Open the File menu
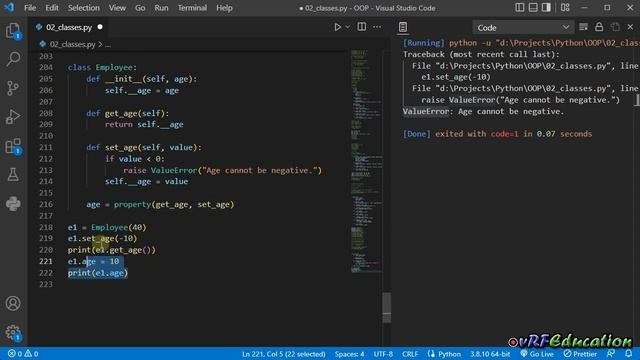The width and height of the screenshot is (640, 360). [x=30, y=8]
